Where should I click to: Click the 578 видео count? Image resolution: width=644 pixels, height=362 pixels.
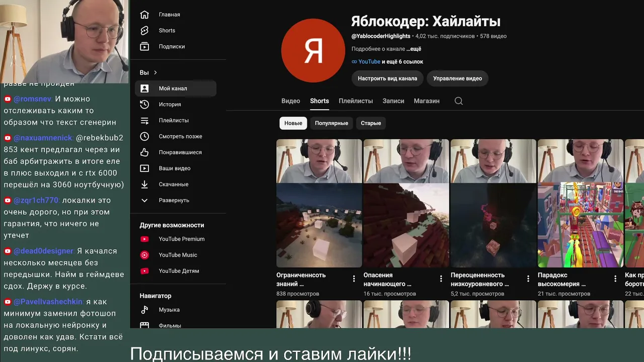pyautogui.click(x=493, y=36)
